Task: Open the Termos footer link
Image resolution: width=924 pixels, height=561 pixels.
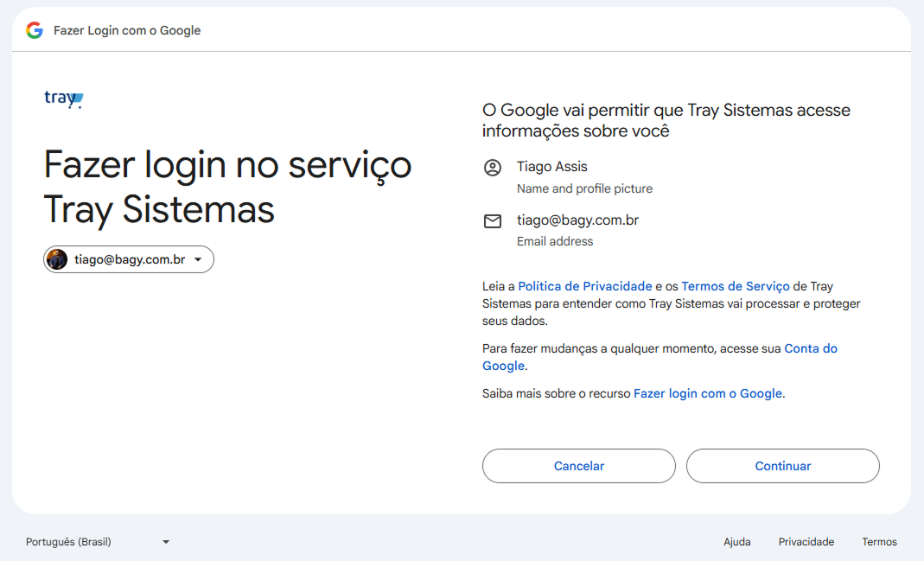Action: (x=879, y=542)
